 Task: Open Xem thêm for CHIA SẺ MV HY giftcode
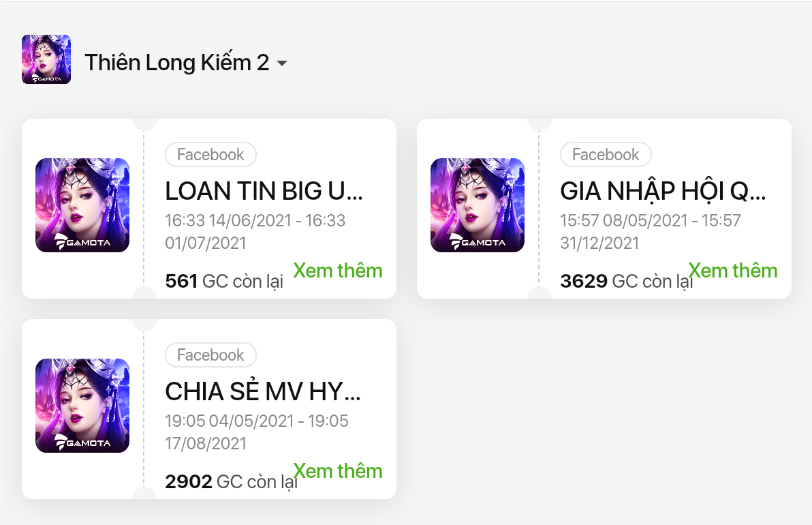[338, 471]
